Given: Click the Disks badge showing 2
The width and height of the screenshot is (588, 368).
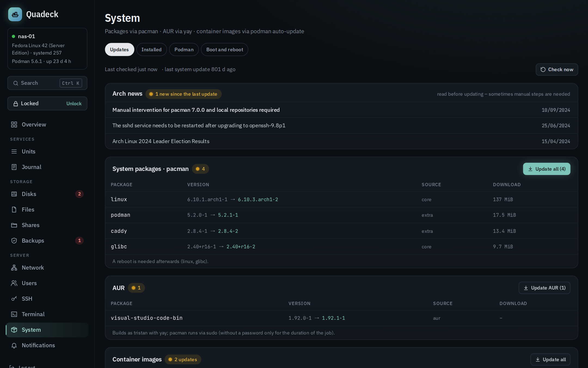Looking at the screenshot, I should tap(79, 194).
